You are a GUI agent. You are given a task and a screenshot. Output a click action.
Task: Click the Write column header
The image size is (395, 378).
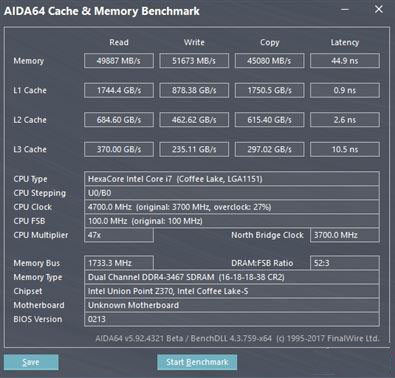(x=194, y=42)
